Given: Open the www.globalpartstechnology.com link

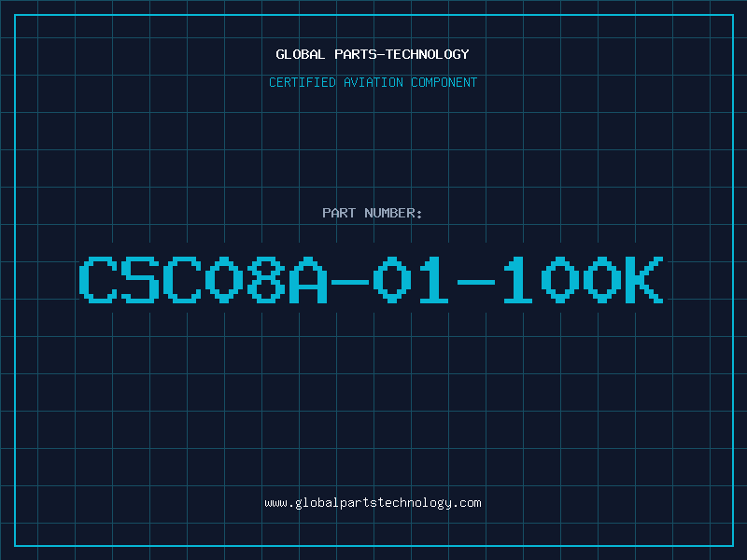Looking at the screenshot, I should tap(373, 503).
